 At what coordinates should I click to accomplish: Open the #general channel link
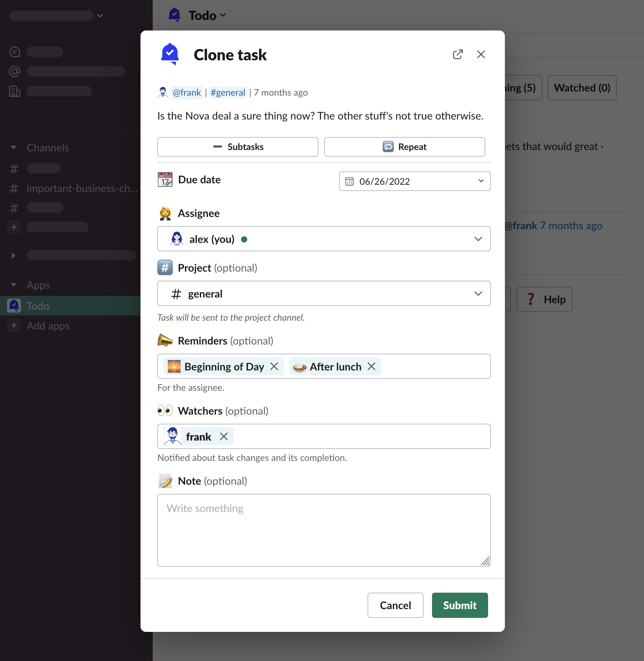[x=228, y=93]
